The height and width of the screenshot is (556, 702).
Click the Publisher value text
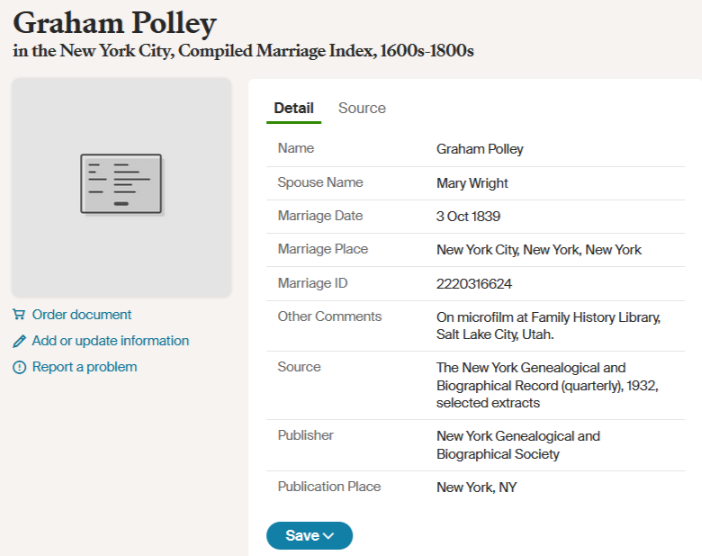(518, 445)
